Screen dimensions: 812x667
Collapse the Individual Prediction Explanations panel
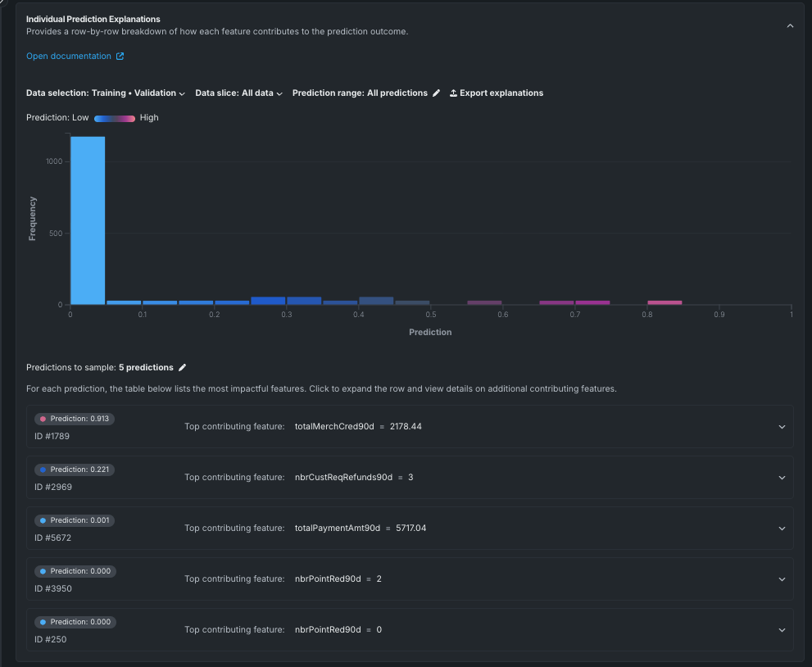pos(790,25)
